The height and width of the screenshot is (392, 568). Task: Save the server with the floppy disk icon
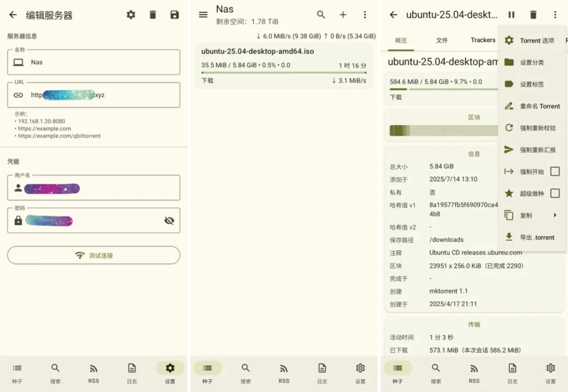[175, 15]
